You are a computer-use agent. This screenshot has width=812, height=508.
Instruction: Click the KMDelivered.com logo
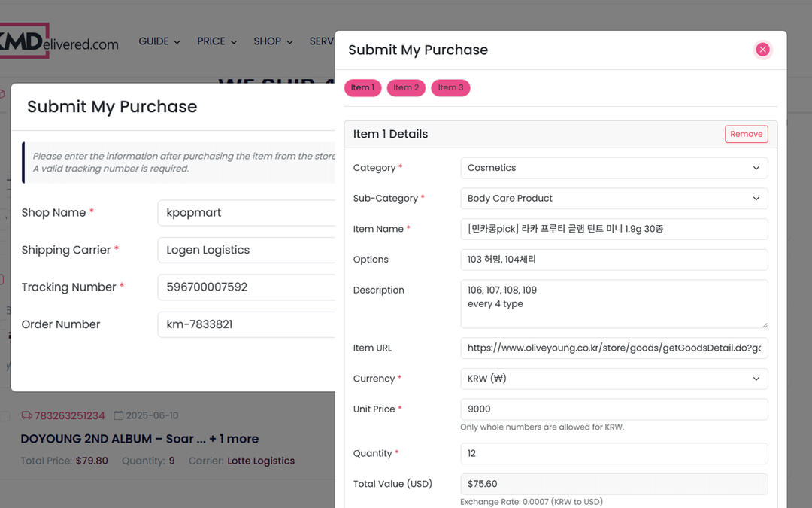59,41
